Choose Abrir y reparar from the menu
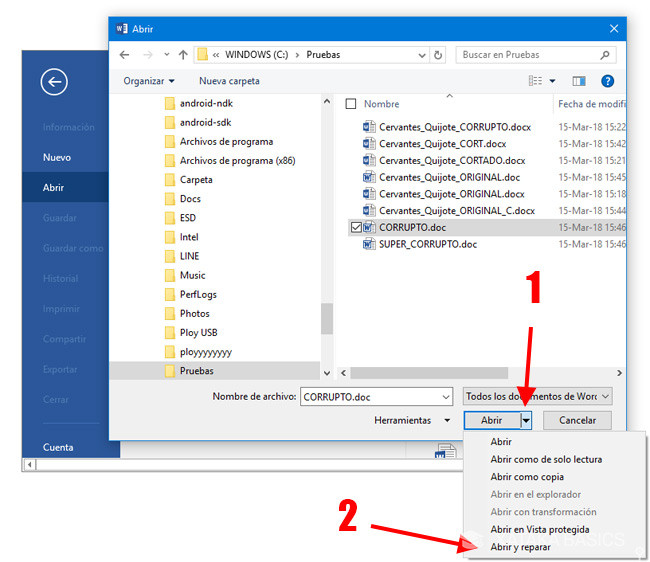 (x=521, y=547)
